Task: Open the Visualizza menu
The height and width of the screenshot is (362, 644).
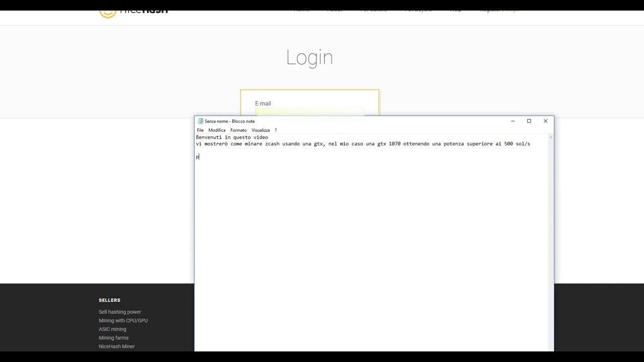Action: (x=261, y=130)
